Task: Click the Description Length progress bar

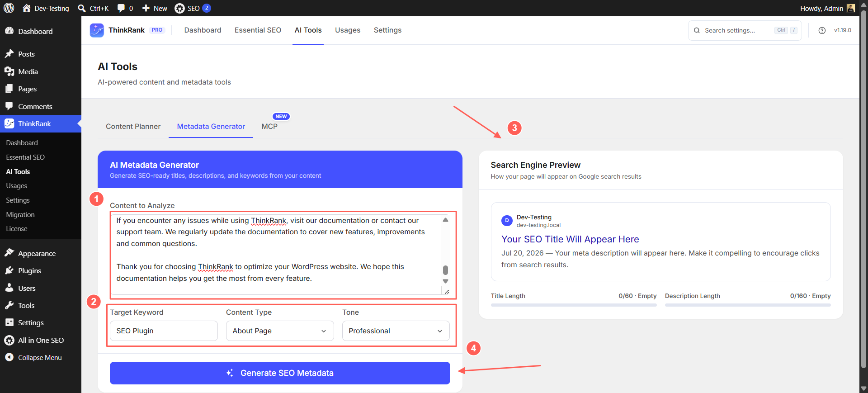Action: [748, 305]
